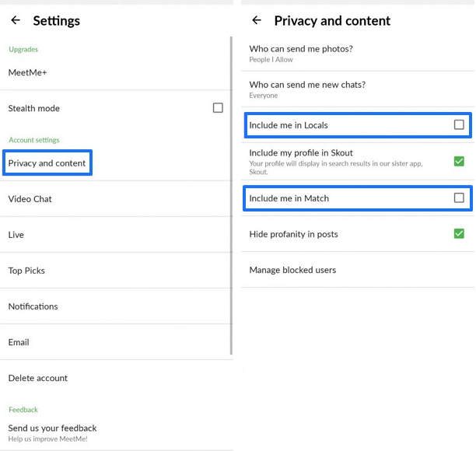476x451 pixels.
Task: Click the 'Privacy and content' page title
Action: pos(332,21)
